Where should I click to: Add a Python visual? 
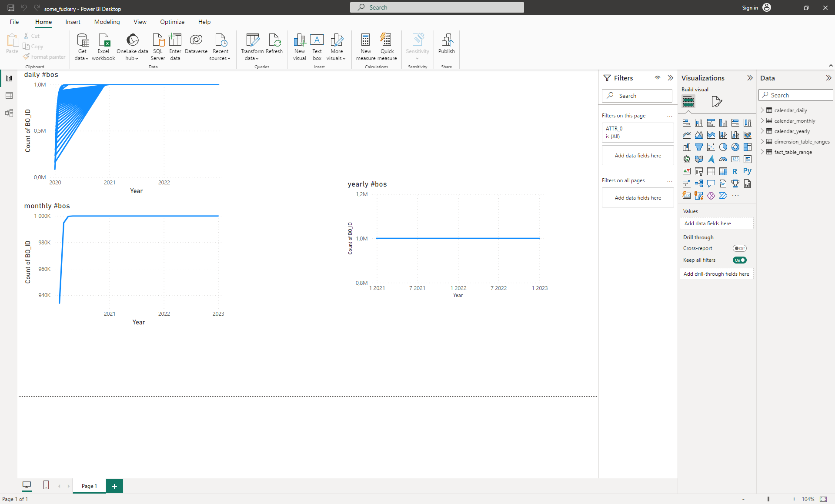pos(747,171)
